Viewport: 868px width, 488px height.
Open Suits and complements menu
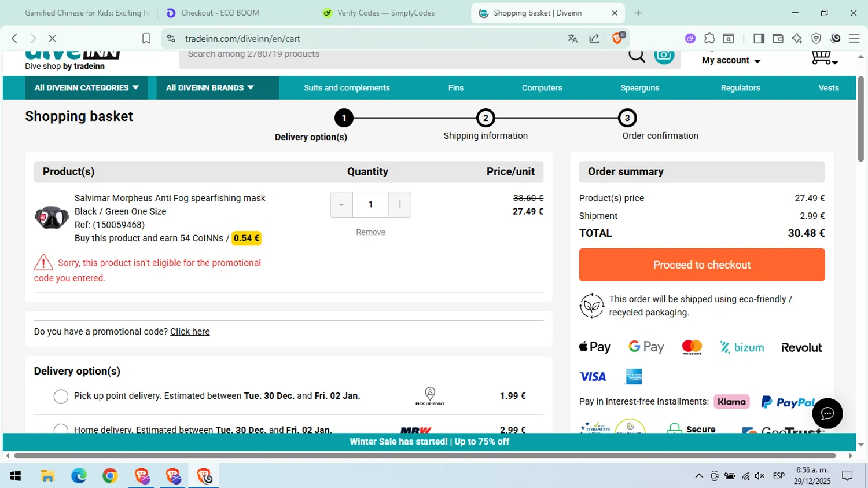tap(347, 88)
